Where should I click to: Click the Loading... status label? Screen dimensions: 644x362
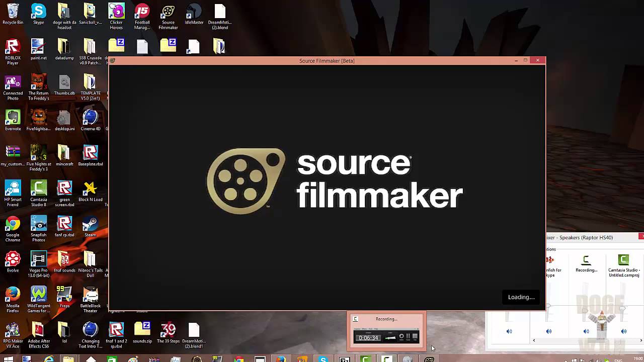tap(521, 297)
